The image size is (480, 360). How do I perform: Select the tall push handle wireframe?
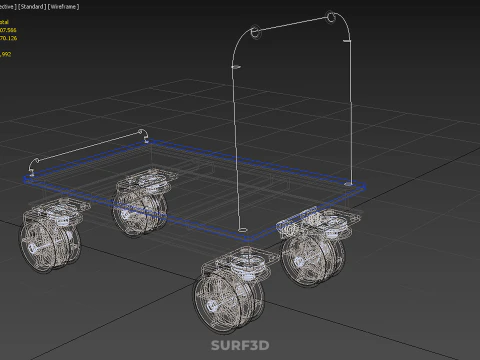291,122
